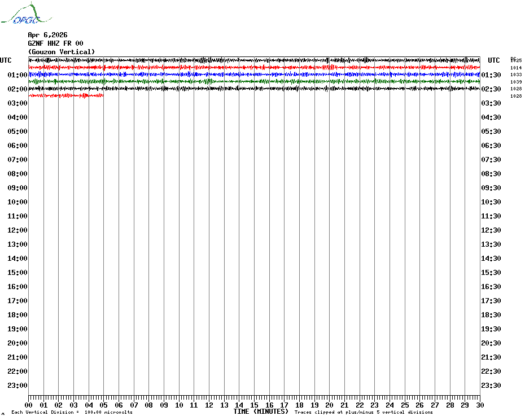Click the green seismic trace below the blue one
This screenshot has width=525, height=420.
point(254,81)
